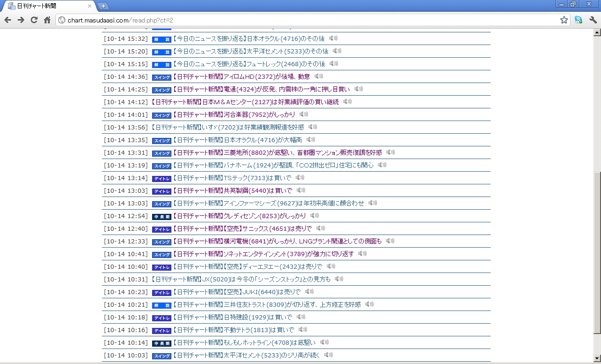Click the forward navigation arrow
The height and width of the screenshot is (364, 601).
coord(21,20)
